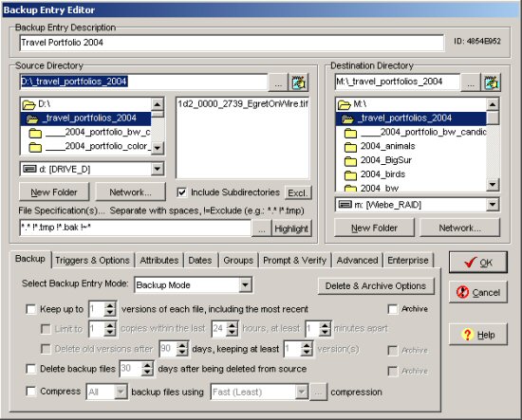Viewport: 522px width, 420px height.
Task: Enable Keep up to versions checkbox
Action: coord(31,309)
